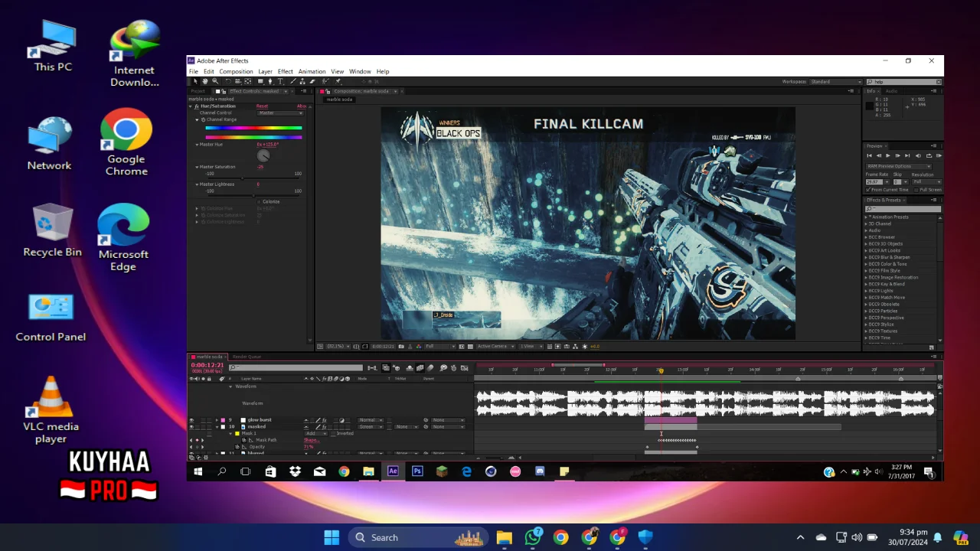Enable the Full Screen checkbox
The image size is (980, 551).
click(x=916, y=190)
